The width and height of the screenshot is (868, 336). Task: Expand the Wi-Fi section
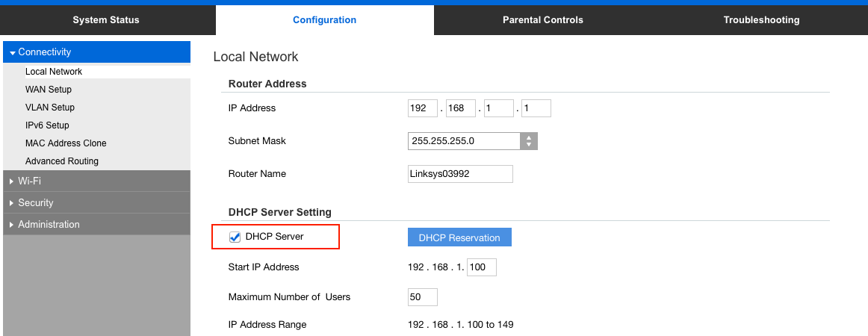tap(97, 181)
